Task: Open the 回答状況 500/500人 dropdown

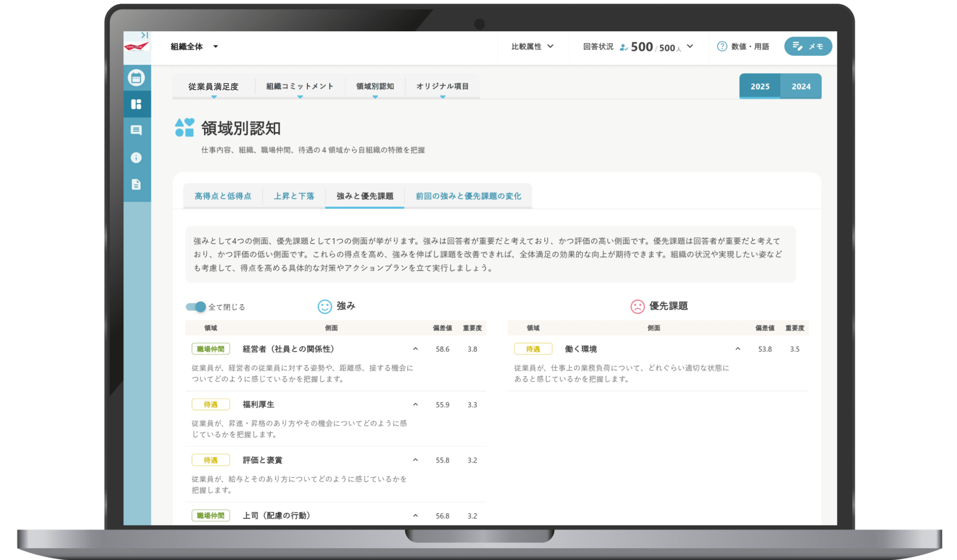Action: (x=690, y=47)
